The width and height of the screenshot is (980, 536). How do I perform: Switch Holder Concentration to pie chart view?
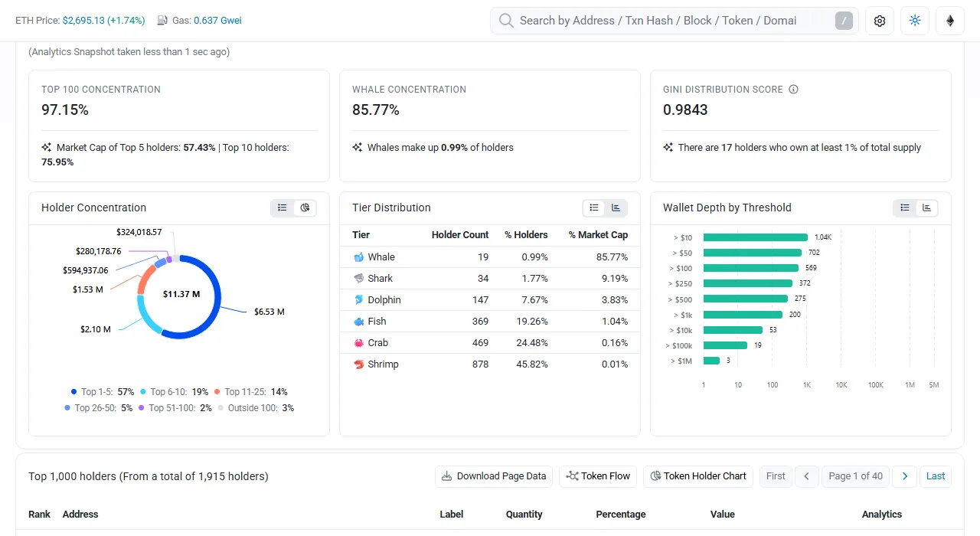(305, 208)
